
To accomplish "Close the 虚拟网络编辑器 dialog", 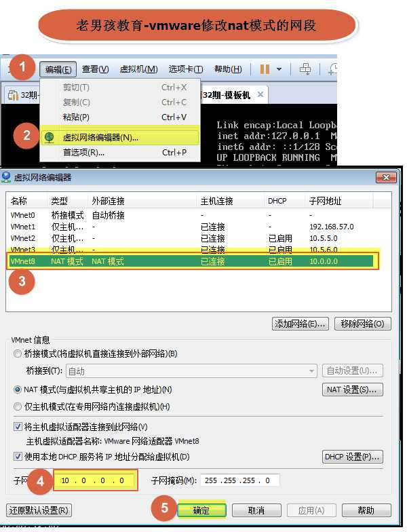I will pyautogui.click(x=386, y=178).
